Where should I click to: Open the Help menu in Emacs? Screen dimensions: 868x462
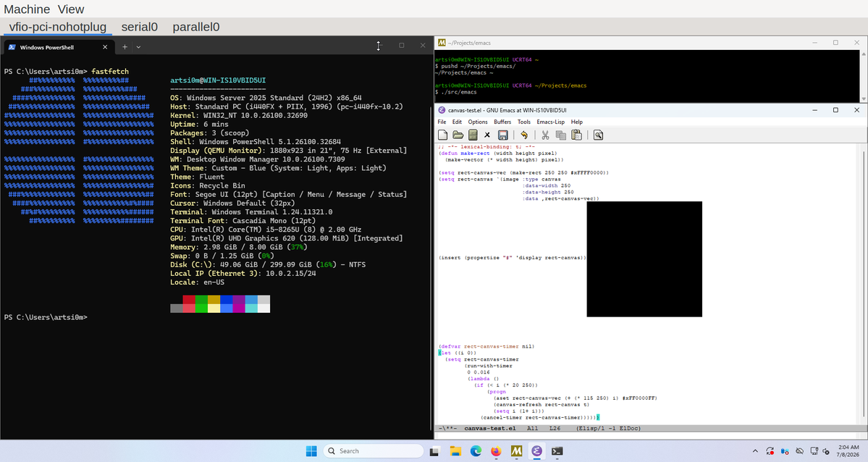[x=577, y=122]
